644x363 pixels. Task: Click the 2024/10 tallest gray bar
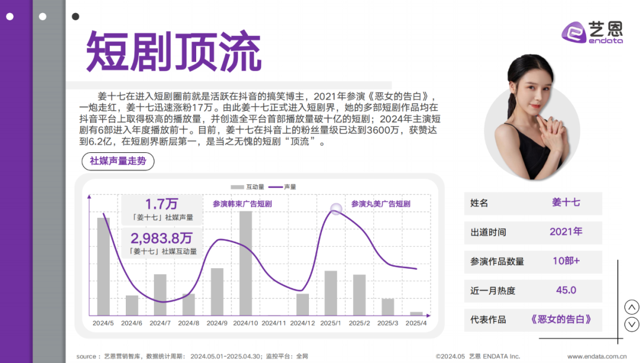click(246, 263)
